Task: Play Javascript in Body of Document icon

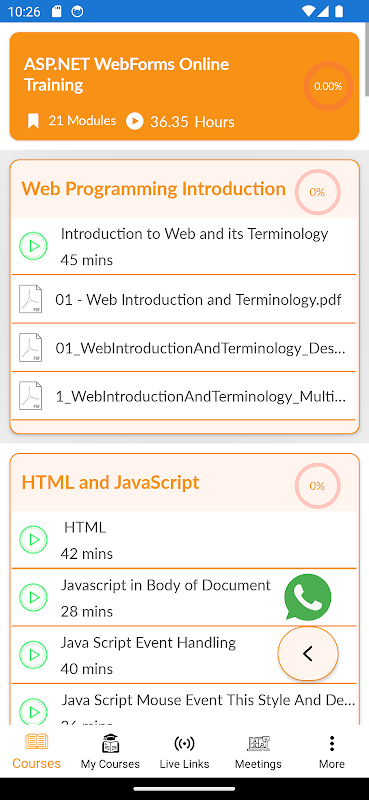Action: (34, 597)
